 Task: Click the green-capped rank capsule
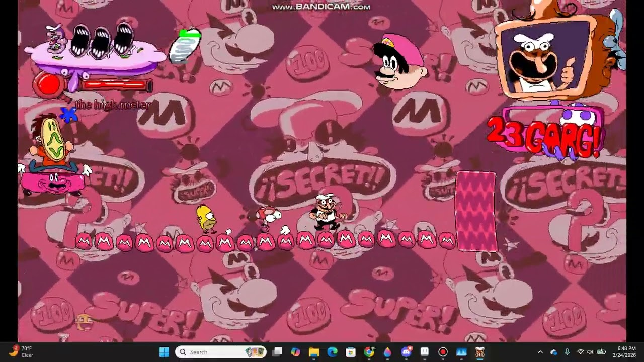coord(186,46)
